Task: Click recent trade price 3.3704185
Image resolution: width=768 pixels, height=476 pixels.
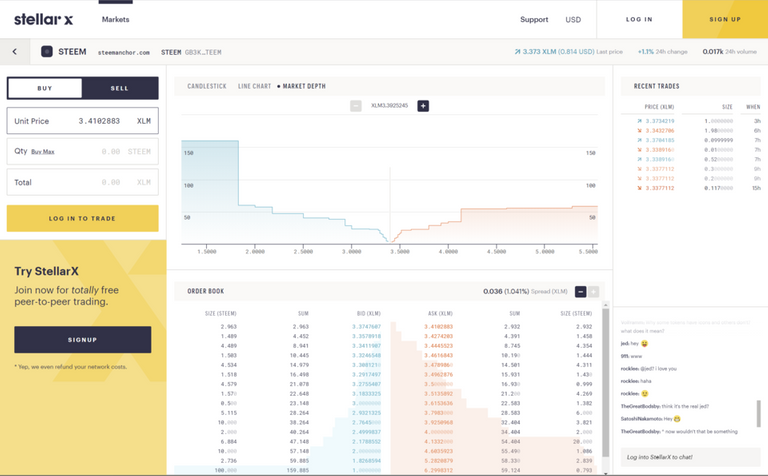Action: click(x=659, y=140)
